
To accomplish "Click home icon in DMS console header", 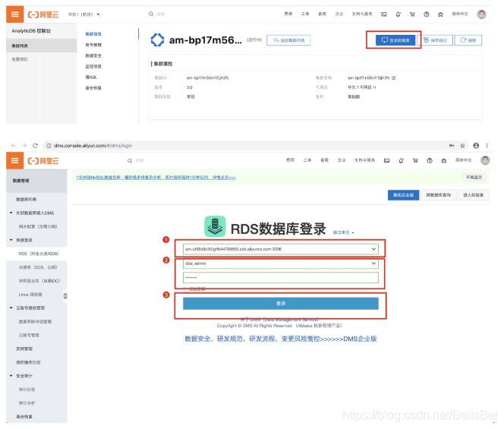I will click(444, 160).
